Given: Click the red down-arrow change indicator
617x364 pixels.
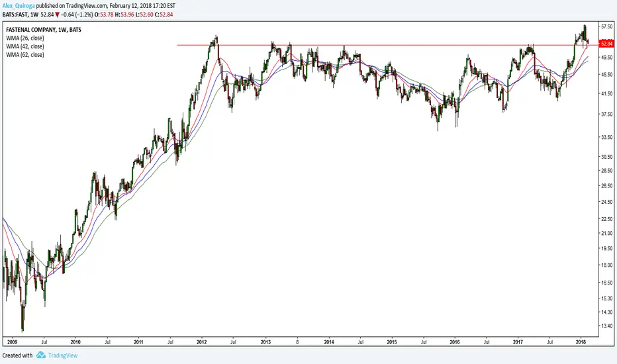Looking at the screenshot, I should click(x=58, y=15).
